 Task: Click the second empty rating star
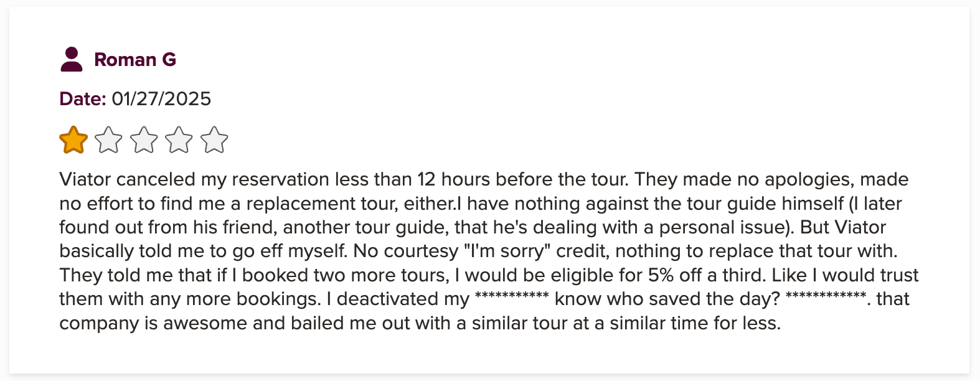[109, 140]
